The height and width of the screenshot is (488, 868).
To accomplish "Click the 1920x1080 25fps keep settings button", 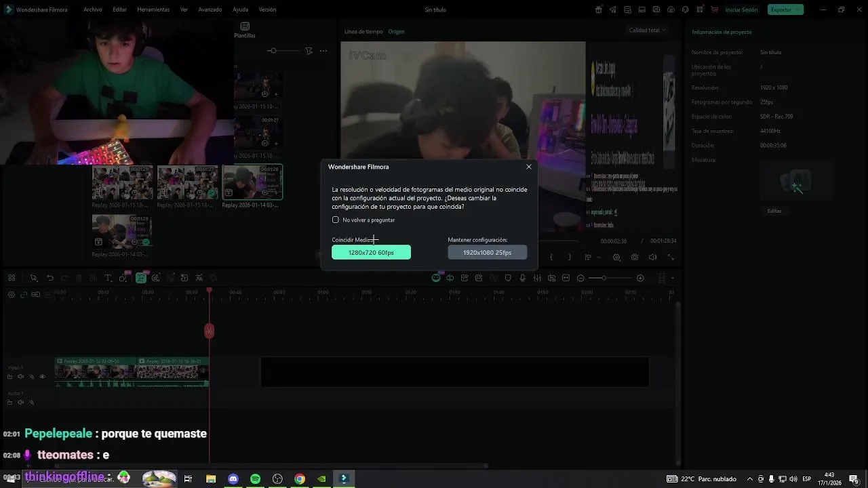I will (x=487, y=252).
